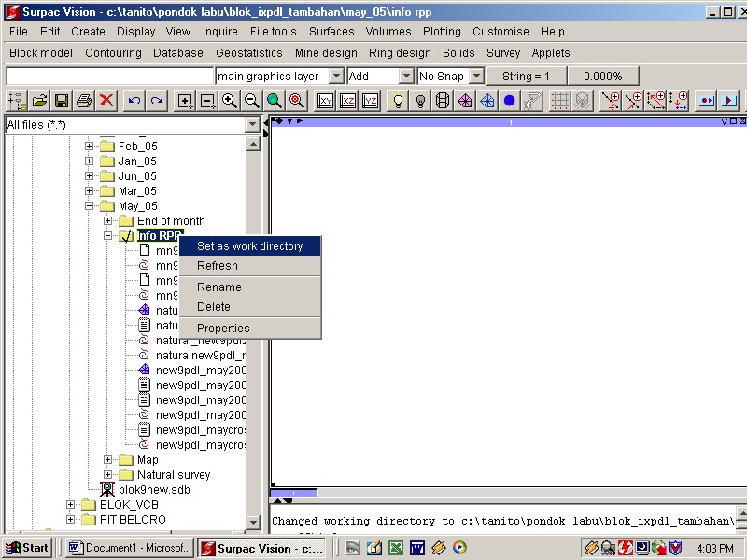Toggle the lightbulb rendering icon

click(x=397, y=101)
